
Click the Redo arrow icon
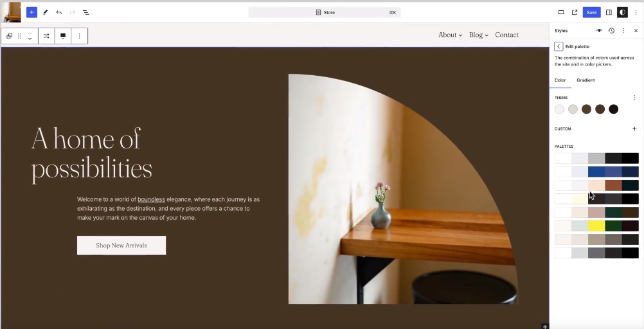tap(72, 12)
